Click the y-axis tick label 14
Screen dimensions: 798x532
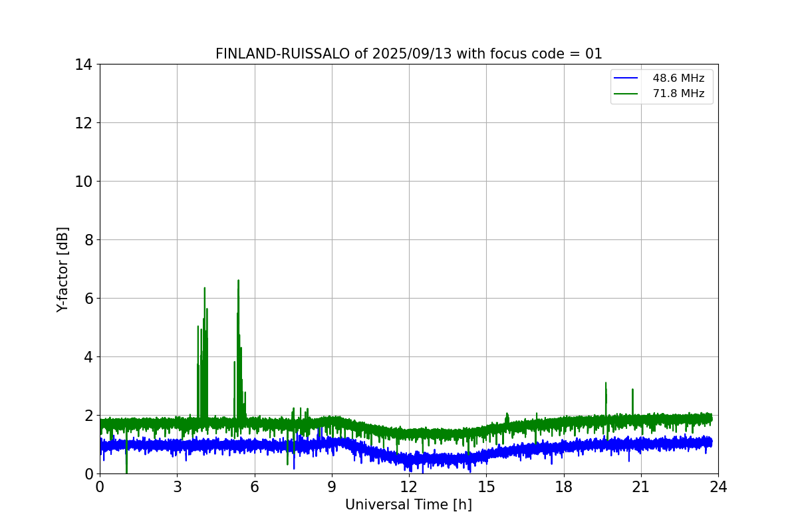tap(83, 65)
